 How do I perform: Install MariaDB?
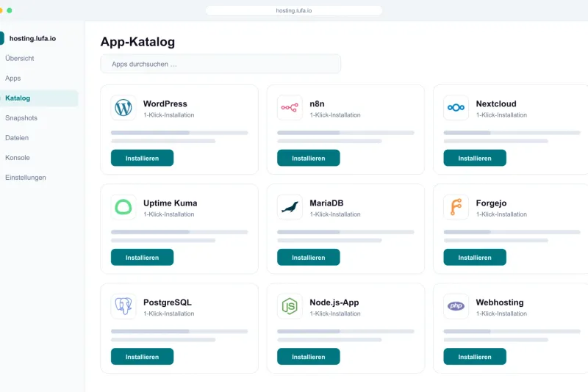click(309, 257)
